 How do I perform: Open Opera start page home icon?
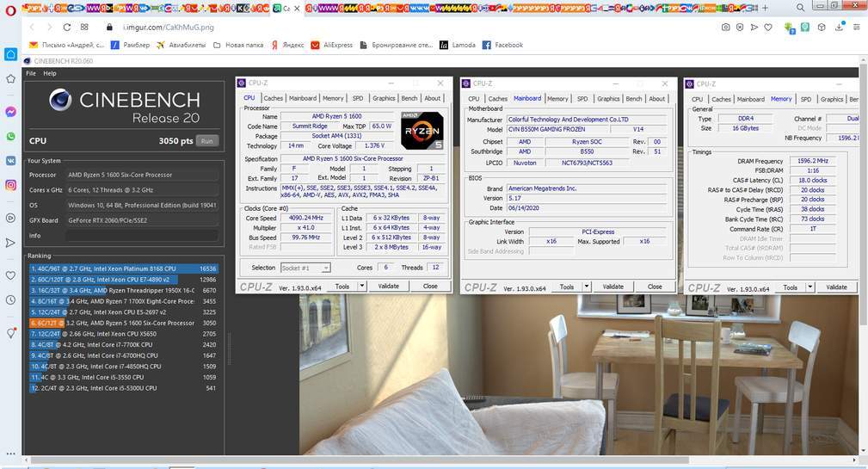10,54
